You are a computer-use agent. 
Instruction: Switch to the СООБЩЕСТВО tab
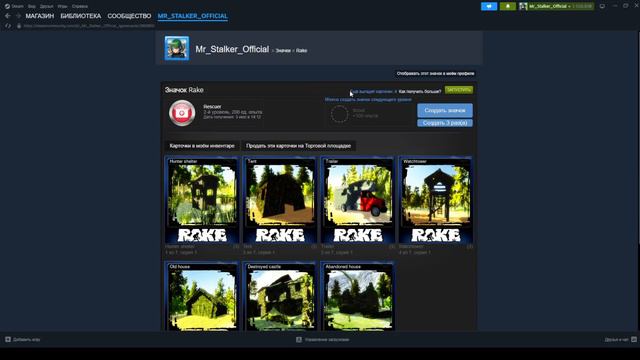pyautogui.click(x=129, y=16)
